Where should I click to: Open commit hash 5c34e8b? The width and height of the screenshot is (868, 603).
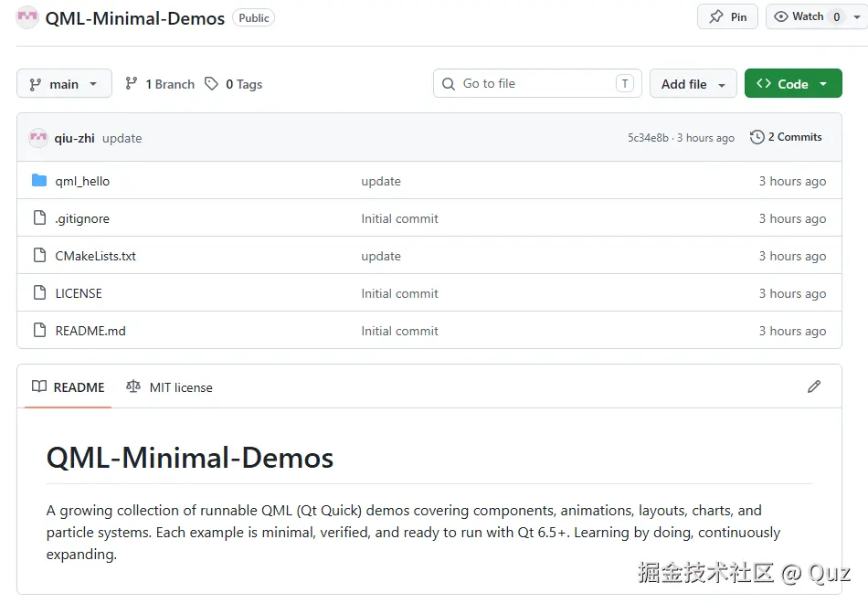tap(648, 138)
